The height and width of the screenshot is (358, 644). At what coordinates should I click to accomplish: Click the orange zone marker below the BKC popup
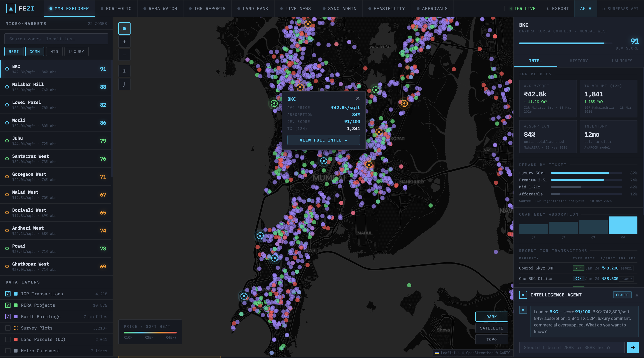pos(368,165)
